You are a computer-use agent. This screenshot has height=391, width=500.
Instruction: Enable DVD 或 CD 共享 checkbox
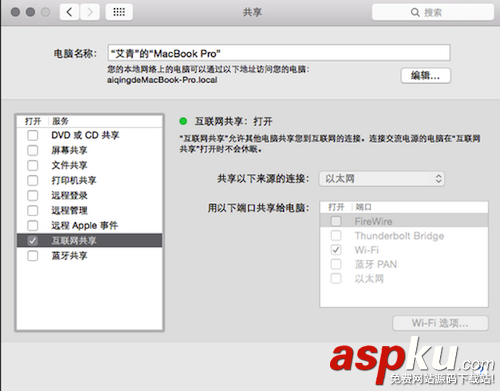click(x=33, y=135)
